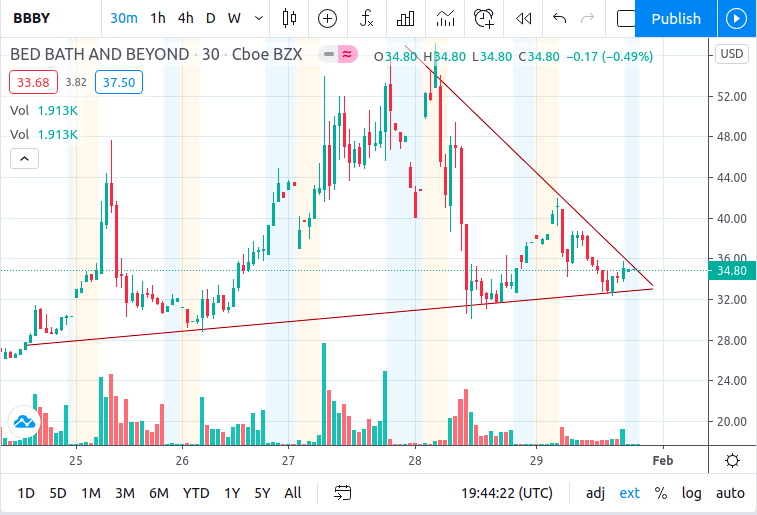Toggle adj dividend adjustment
Image resolution: width=757 pixels, height=515 pixels.
click(x=595, y=493)
